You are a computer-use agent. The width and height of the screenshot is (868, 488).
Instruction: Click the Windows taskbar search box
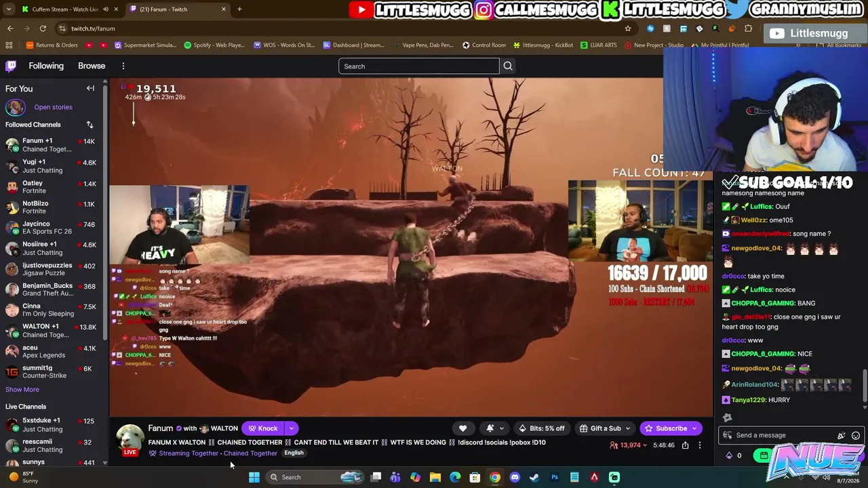(315, 477)
